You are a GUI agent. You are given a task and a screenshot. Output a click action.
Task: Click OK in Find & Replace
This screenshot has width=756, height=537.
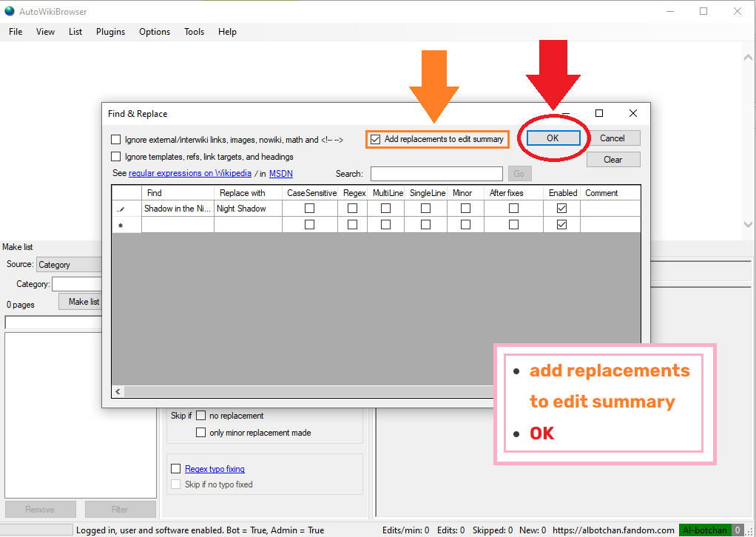point(553,138)
